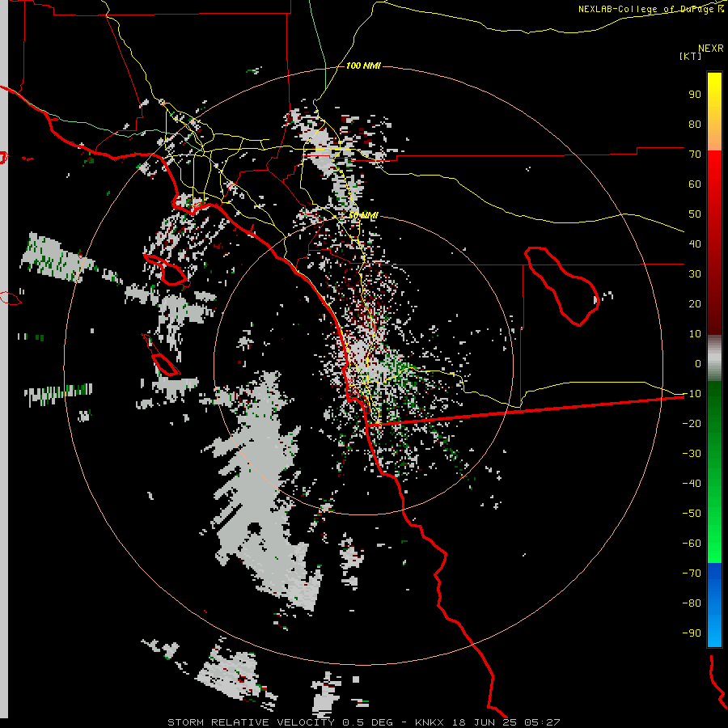728x728 pixels.
Task: Click the -80 tick on velocity scale
Action: (692, 603)
